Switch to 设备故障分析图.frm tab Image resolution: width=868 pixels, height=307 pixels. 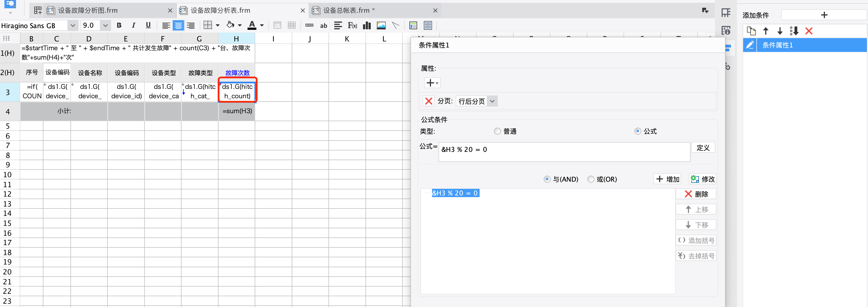88,10
